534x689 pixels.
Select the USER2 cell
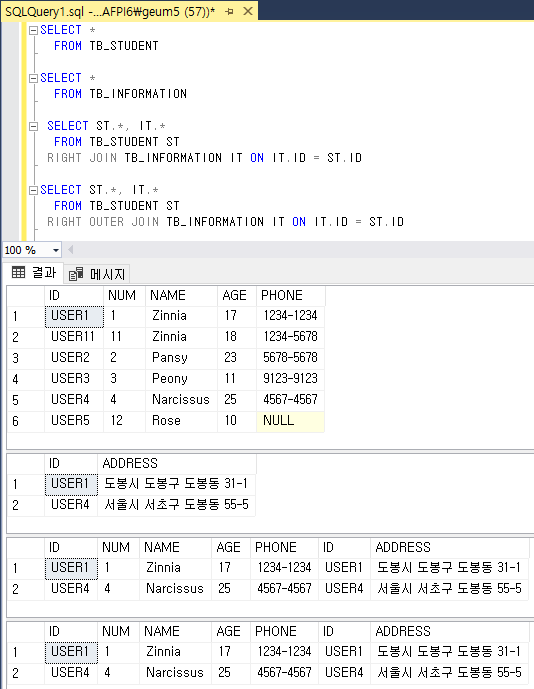tap(74, 358)
